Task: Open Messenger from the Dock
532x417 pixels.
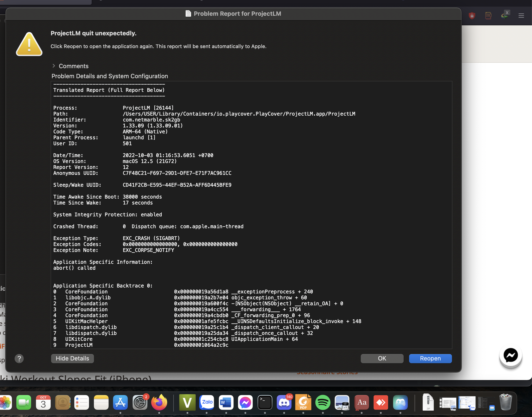Action: pos(245,403)
